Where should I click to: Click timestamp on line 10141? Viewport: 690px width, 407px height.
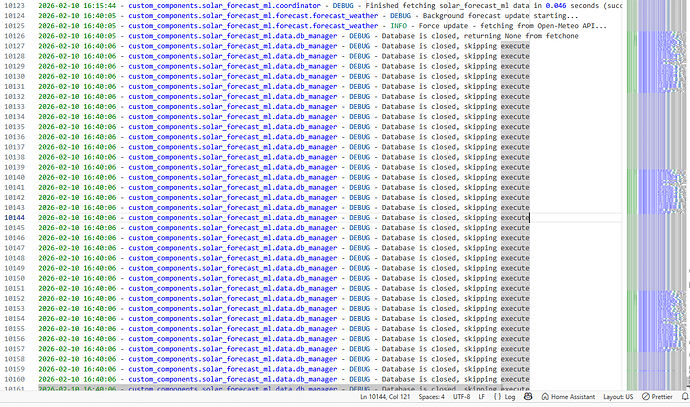[77, 187]
